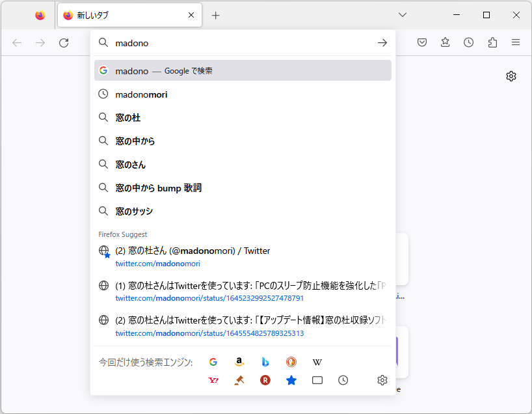Open the Firefox application menu
Screen dimensions: 532x414
[x=516, y=42]
